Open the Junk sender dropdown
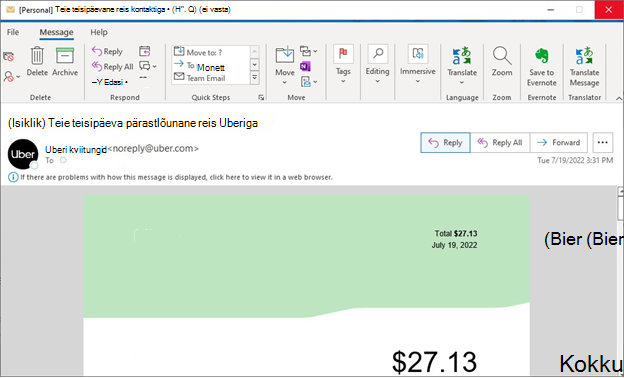 pos(11,76)
